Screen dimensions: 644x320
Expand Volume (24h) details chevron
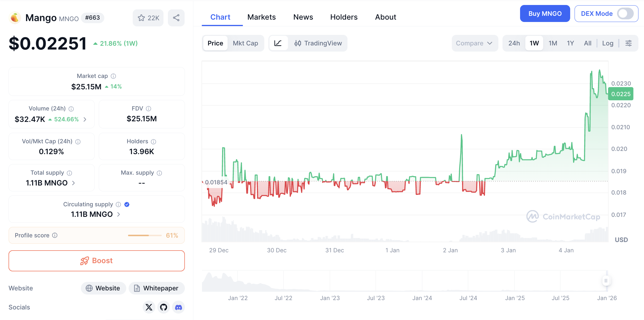coord(85,119)
